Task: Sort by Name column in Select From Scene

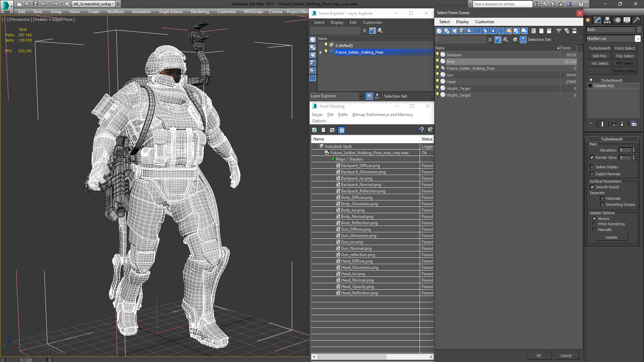Action: pos(497,48)
